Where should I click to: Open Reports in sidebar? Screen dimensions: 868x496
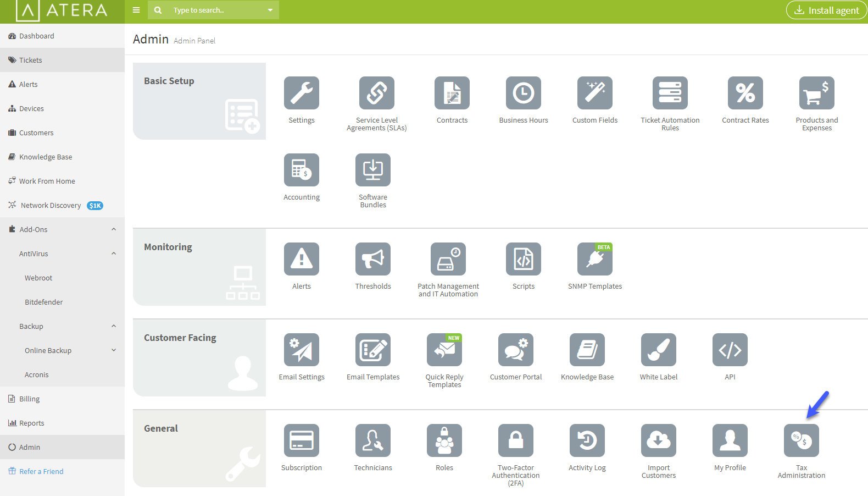(x=62, y=423)
